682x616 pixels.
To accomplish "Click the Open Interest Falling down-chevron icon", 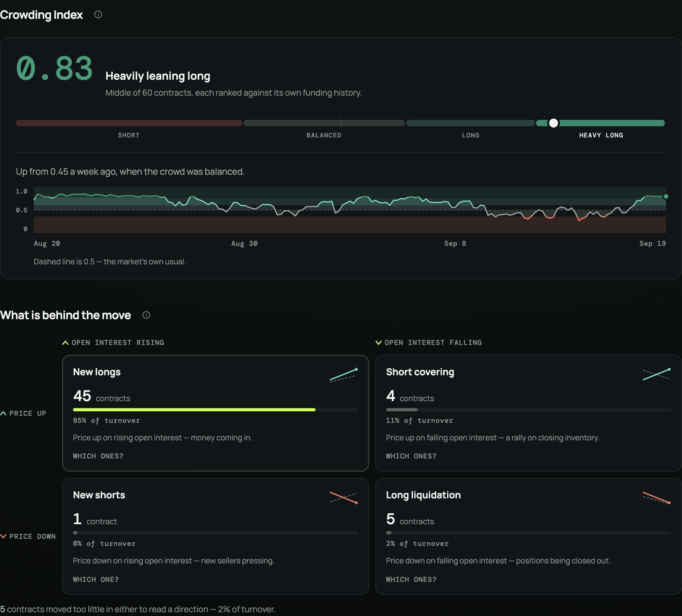I will point(379,343).
